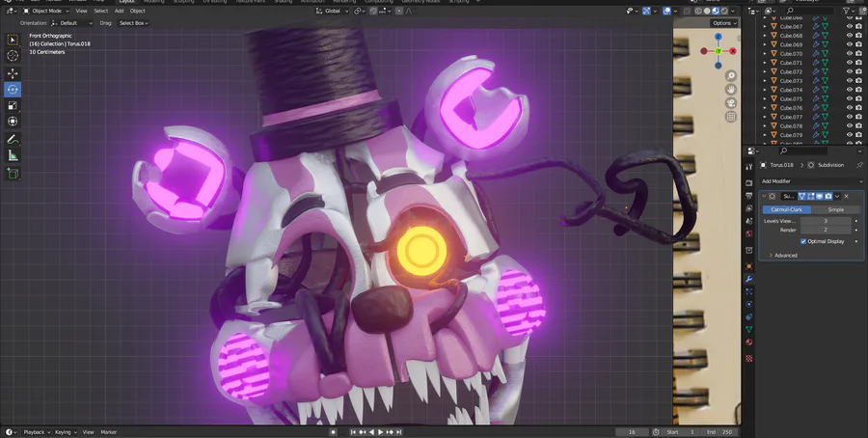
Task: Open the viewport View menu
Action: (81, 11)
